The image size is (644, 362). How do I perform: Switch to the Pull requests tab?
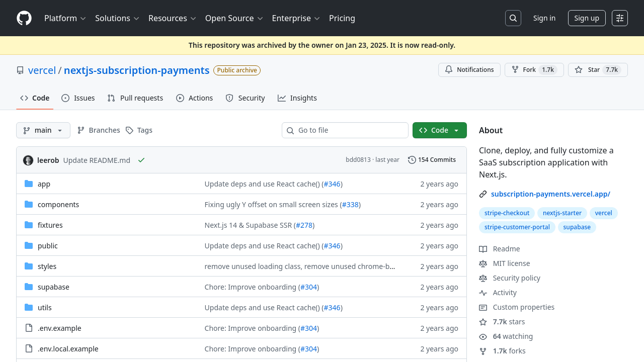135,98
